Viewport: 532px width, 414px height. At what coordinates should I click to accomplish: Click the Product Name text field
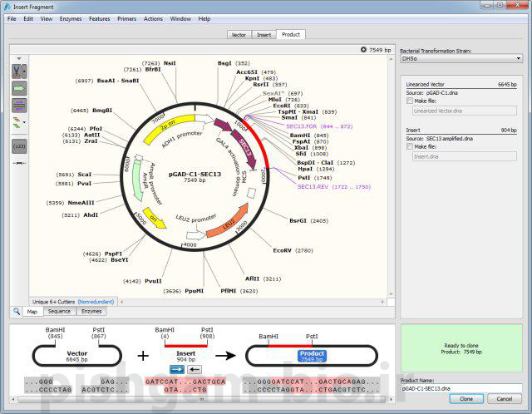[x=461, y=387]
